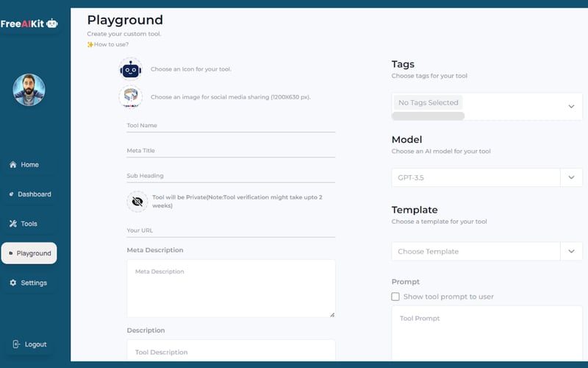Open the user profile avatar

point(29,90)
